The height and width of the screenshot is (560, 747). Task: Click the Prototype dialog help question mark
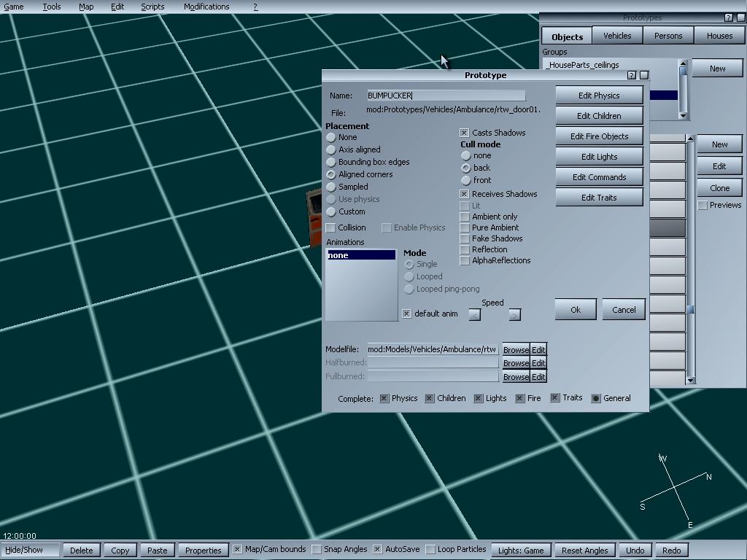point(632,75)
